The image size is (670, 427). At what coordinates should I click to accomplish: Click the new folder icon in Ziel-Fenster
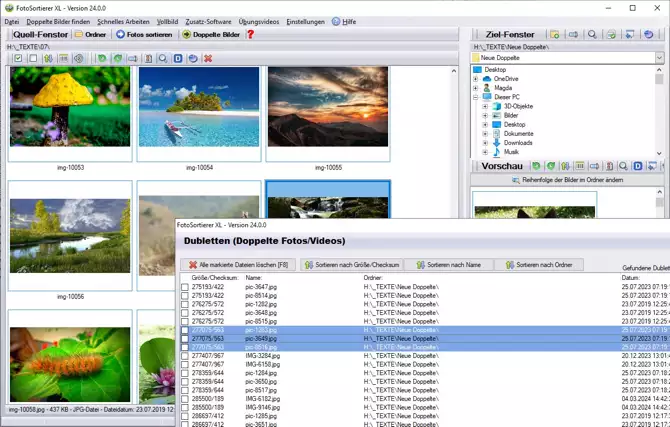coord(555,34)
